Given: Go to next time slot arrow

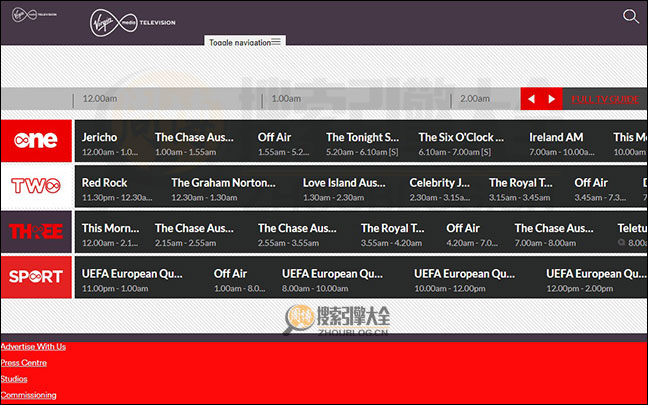Looking at the screenshot, I should [552, 99].
